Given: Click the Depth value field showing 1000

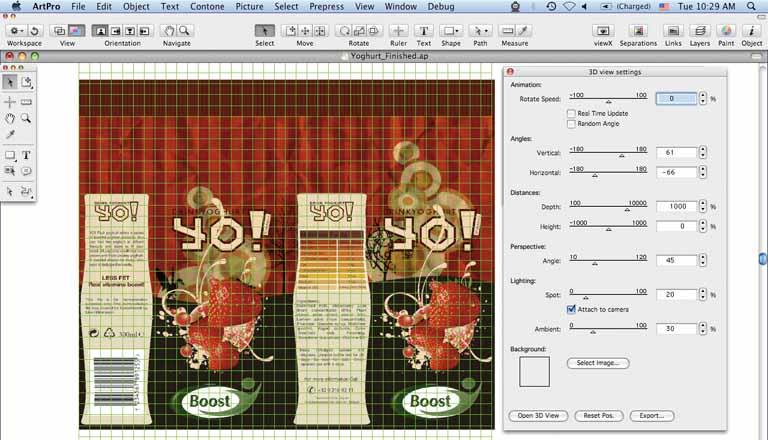Looking at the screenshot, I should tap(676, 206).
